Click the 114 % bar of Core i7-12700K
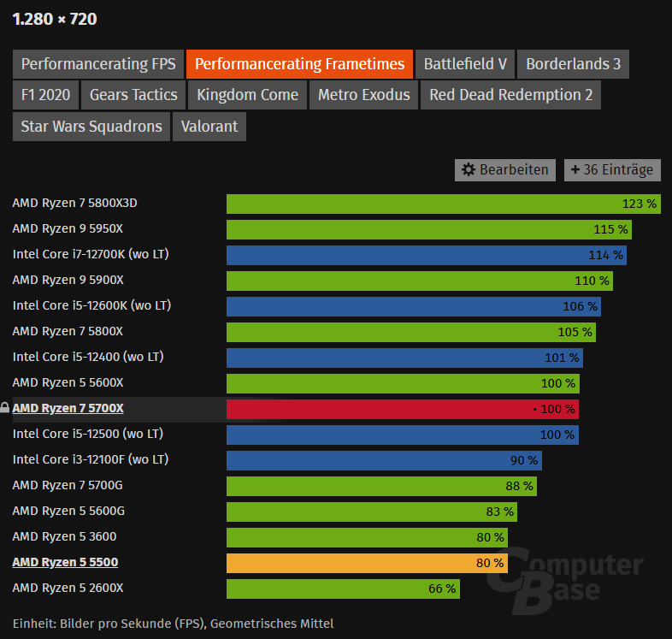This screenshot has width=672, height=639. (x=427, y=255)
